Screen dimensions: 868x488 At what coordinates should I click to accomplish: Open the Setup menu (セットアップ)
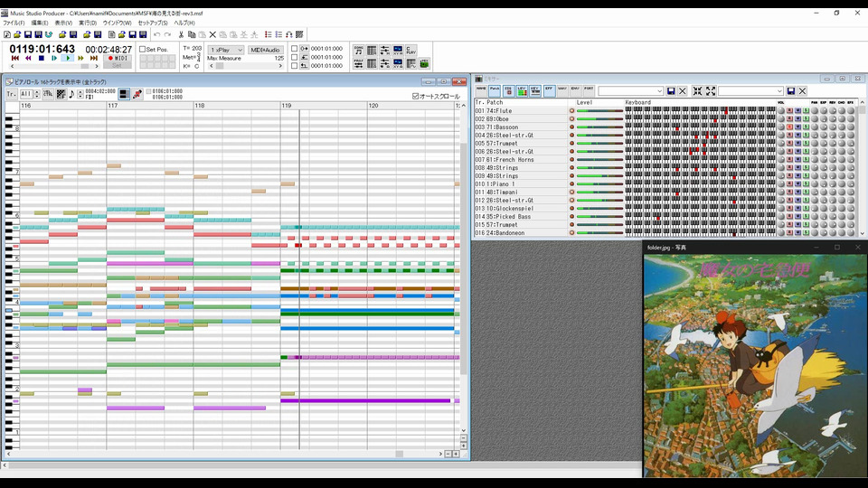coord(153,23)
